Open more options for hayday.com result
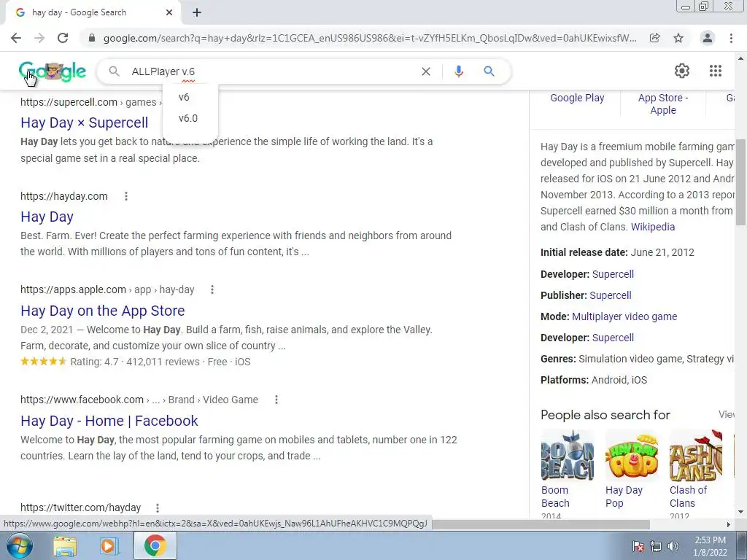This screenshot has width=747, height=560. (x=126, y=196)
